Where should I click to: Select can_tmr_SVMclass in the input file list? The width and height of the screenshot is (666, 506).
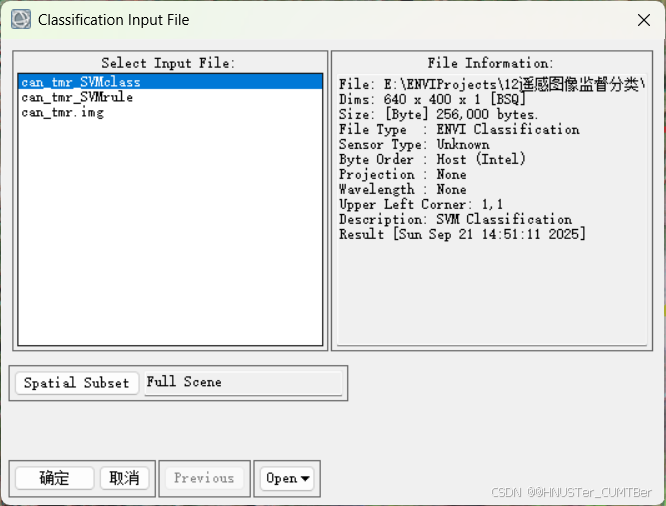(x=170, y=82)
